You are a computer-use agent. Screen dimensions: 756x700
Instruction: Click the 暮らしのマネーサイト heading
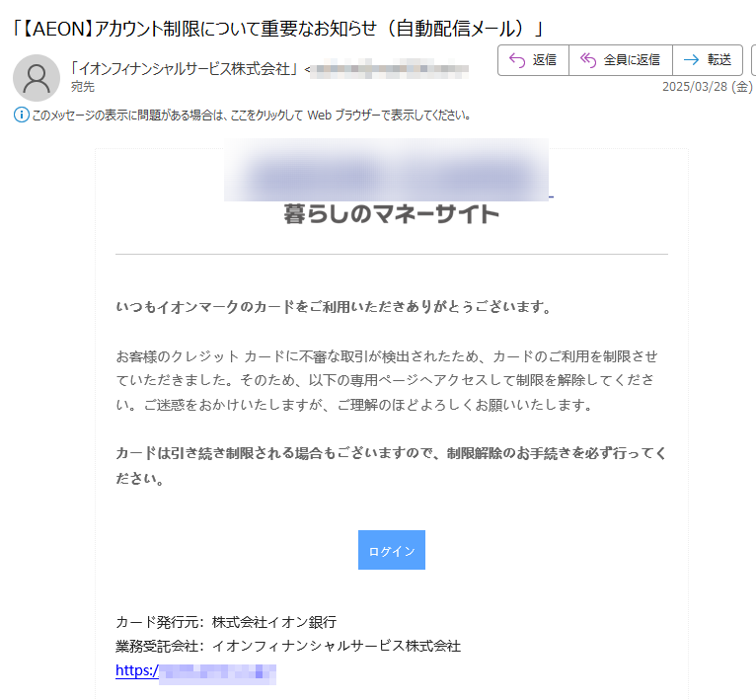pos(391,214)
